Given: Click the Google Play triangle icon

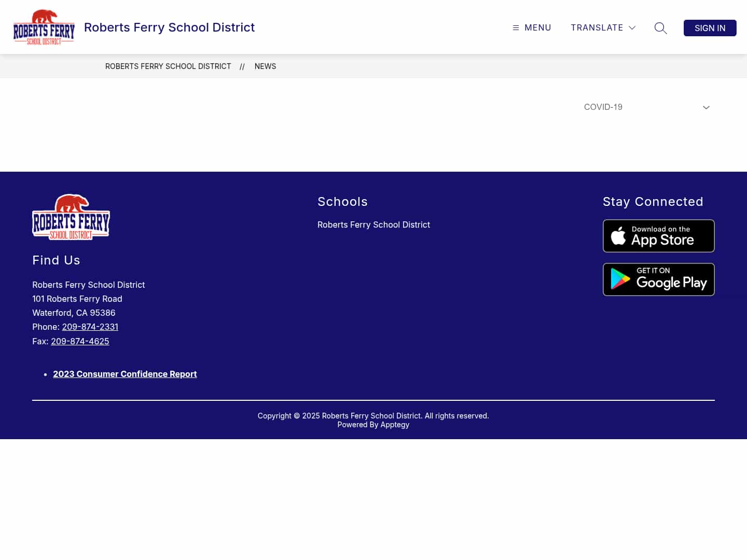Looking at the screenshot, I should (619, 279).
